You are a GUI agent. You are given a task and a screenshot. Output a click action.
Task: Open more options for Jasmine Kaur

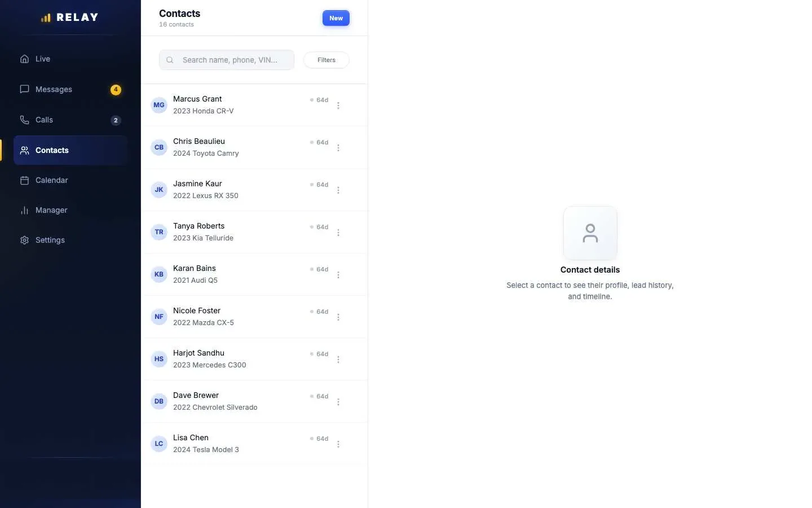[338, 190]
